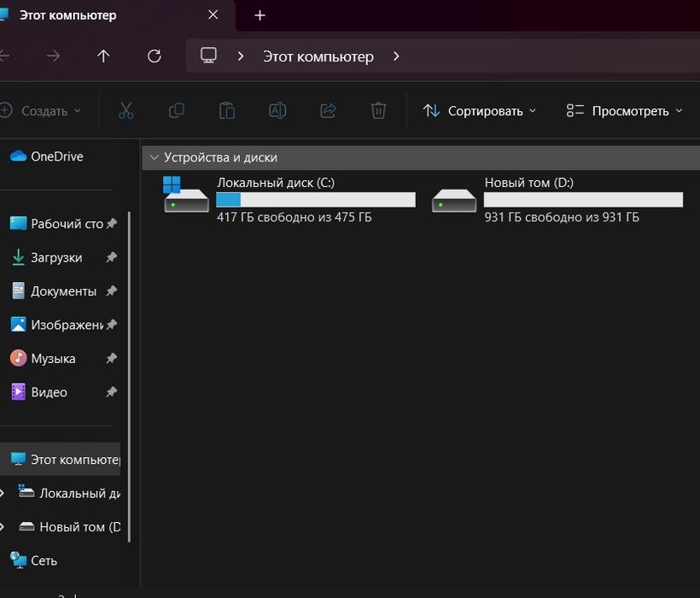
Task: Open the Сортировать dropdown
Action: coord(480,110)
